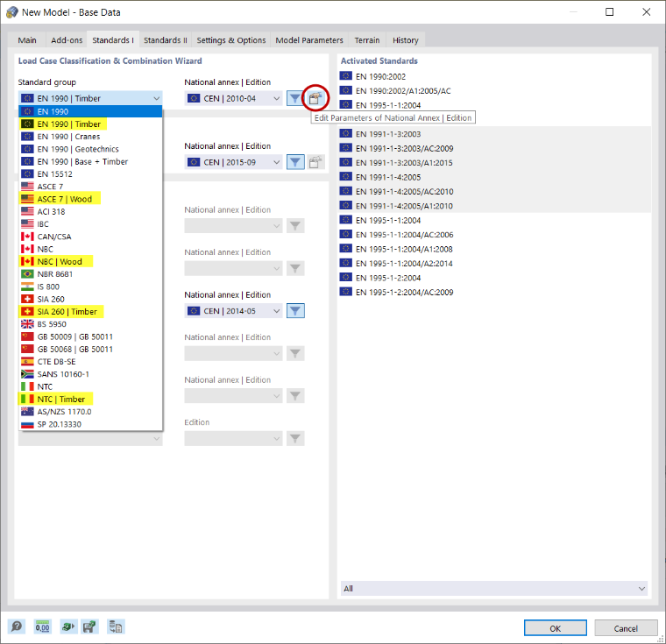Choose NTC from the list
Screen dimensions: 666x644
click(90, 386)
